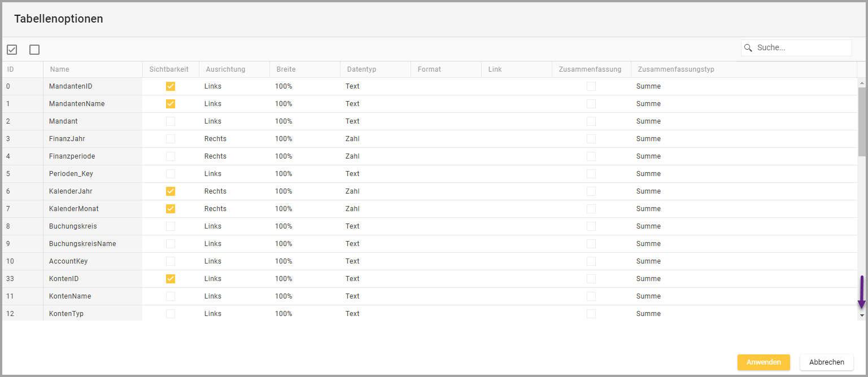Disable visibility of KontenID row
The width and height of the screenshot is (868, 377).
(x=170, y=279)
